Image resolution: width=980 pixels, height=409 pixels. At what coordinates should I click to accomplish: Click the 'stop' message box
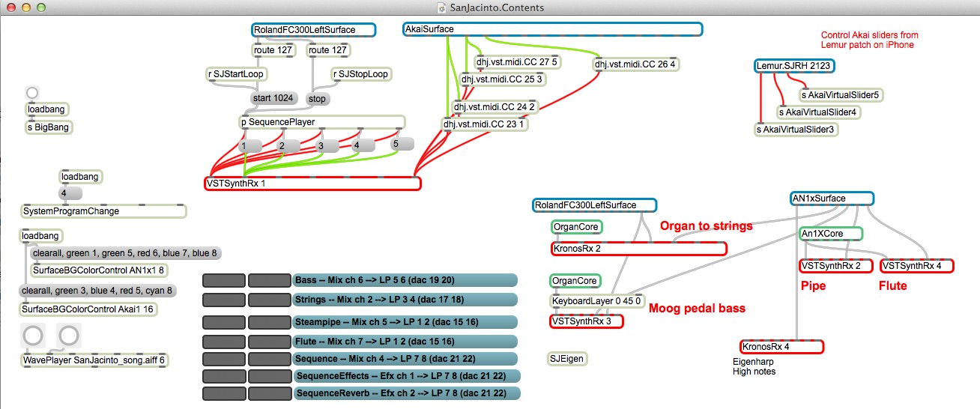318,98
